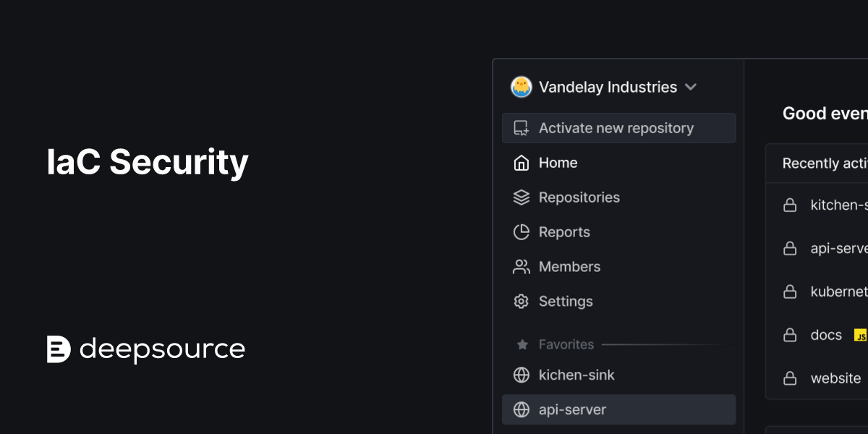Open the kubernetes repository entry
This screenshot has width=868, height=434.
[839, 292]
